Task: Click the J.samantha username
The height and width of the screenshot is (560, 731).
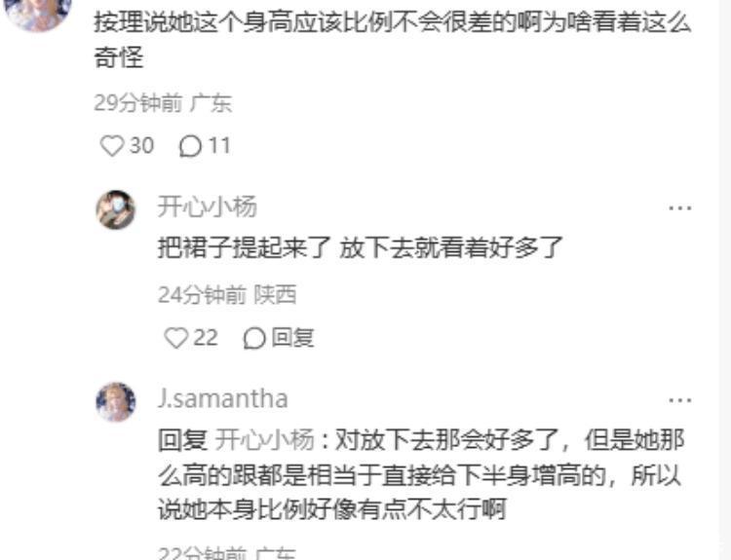Action: (x=222, y=398)
